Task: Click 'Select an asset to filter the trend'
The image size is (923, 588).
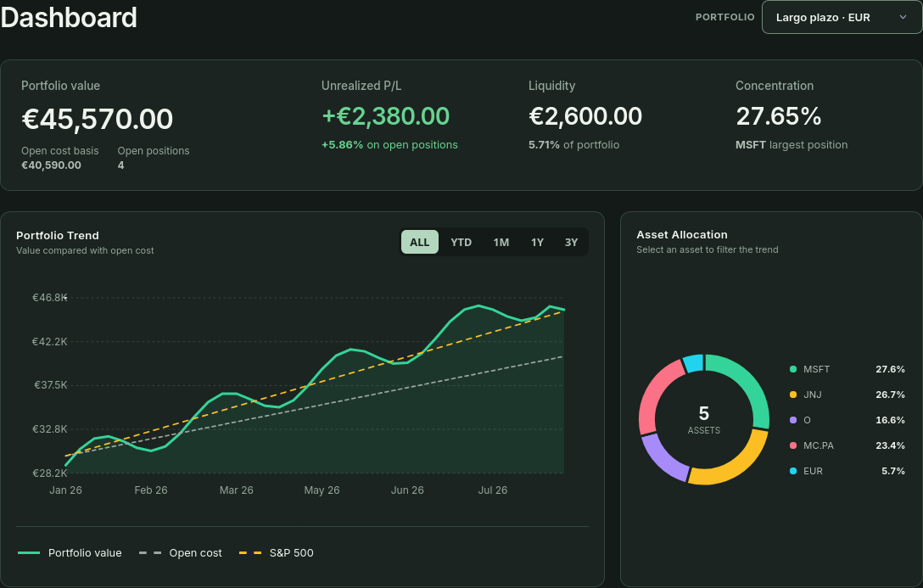Action: point(707,249)
